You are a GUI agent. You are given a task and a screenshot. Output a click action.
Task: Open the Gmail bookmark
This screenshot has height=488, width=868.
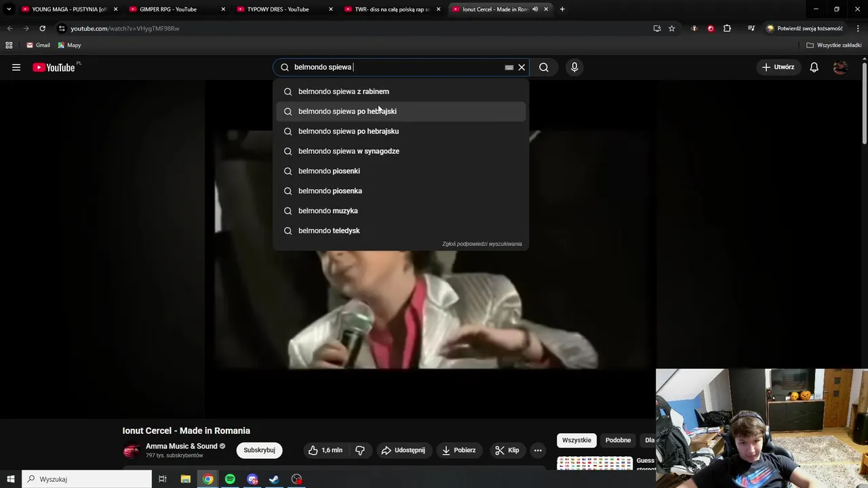[x=38, y=45]
